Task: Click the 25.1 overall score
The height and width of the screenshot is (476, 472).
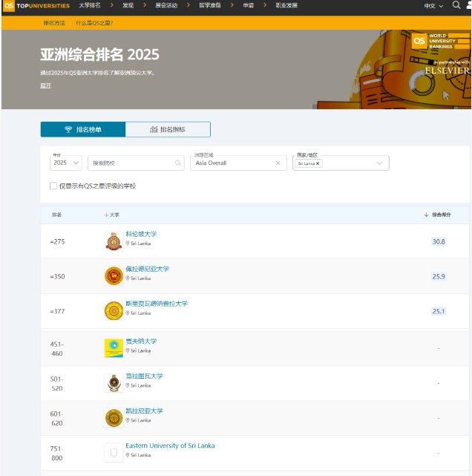Action: (x=439, y=311)
